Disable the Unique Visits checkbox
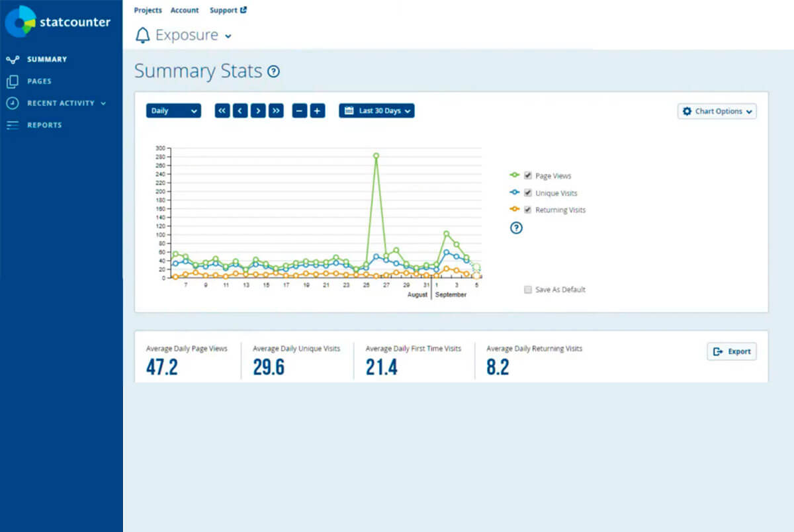 (x=527, y=193)
